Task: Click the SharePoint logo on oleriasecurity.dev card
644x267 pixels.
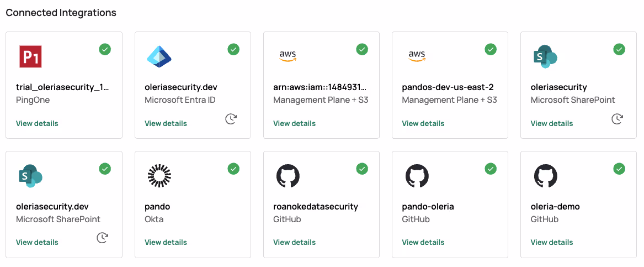Action: 30,176
